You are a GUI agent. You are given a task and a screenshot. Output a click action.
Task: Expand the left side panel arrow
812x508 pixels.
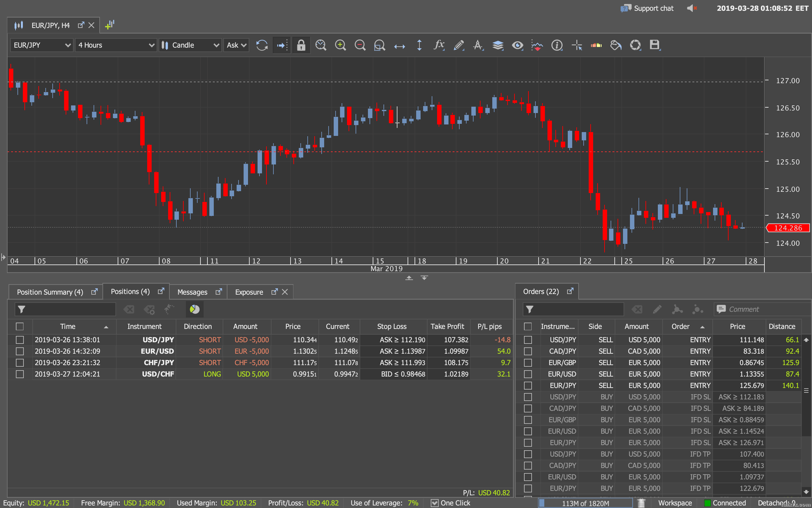tap(3, 257)
